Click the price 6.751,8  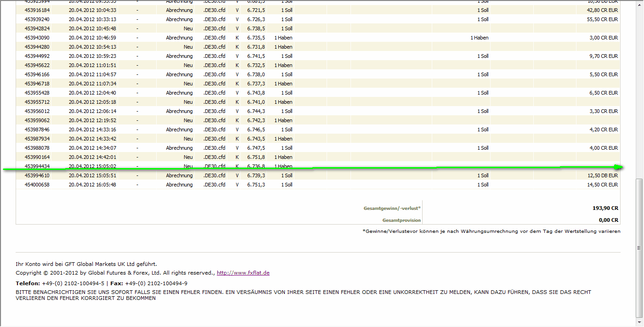pyautogui.click(x=256, y=157)
